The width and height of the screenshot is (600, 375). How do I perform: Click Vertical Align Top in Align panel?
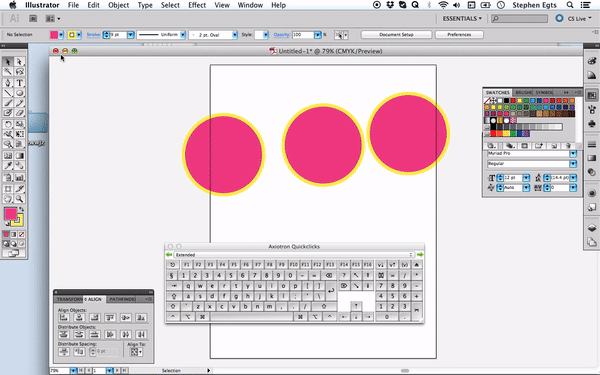(110, 318)
